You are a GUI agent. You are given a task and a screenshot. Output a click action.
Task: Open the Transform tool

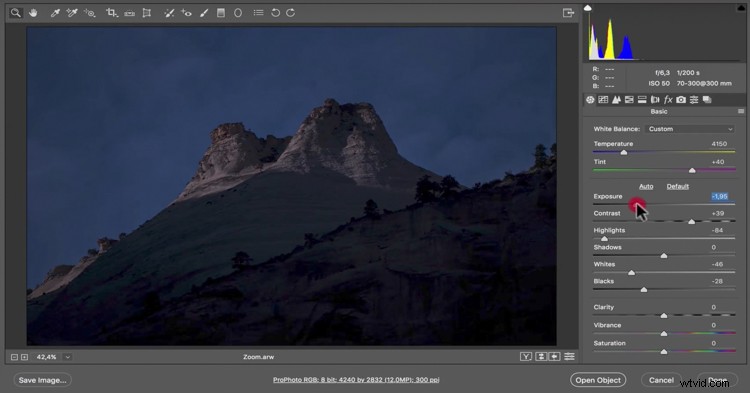[x=147, y=13]
